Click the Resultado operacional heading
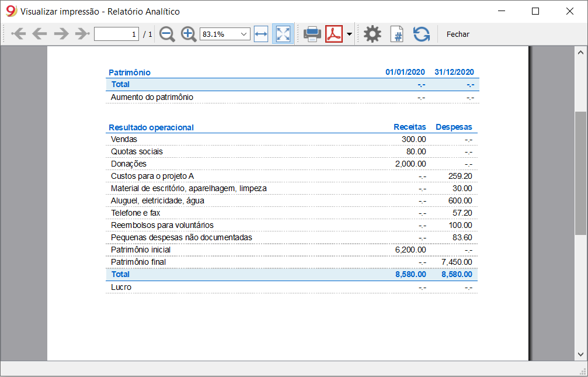588x377 pixels. point(151,127)
